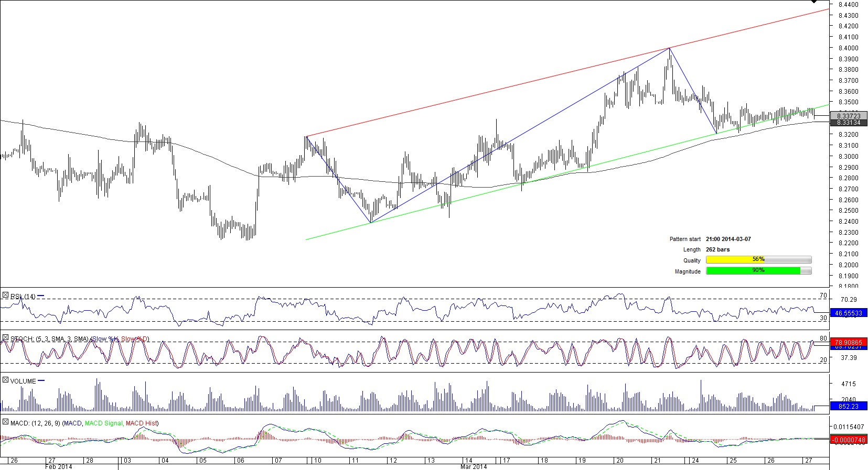The width and height of the screenshot is (868, 470).
Task: Close the MACD indicator panel
Action: pyautogui.click(x=5, y=422)
